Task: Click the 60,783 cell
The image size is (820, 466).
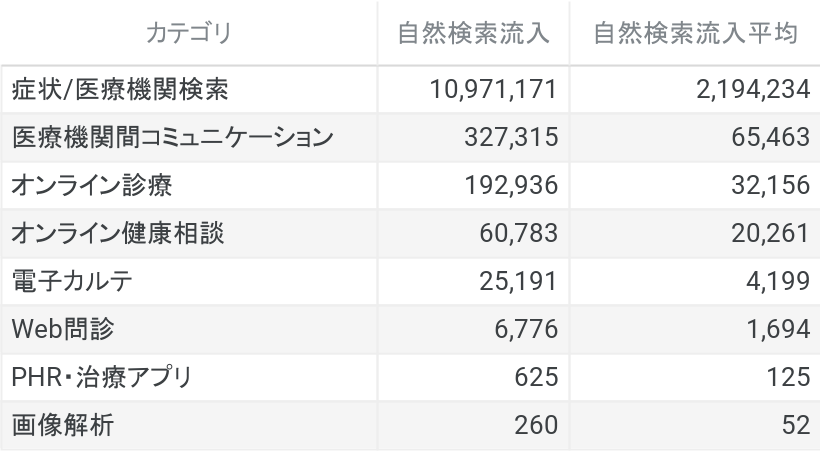Action: coord(517,234)
